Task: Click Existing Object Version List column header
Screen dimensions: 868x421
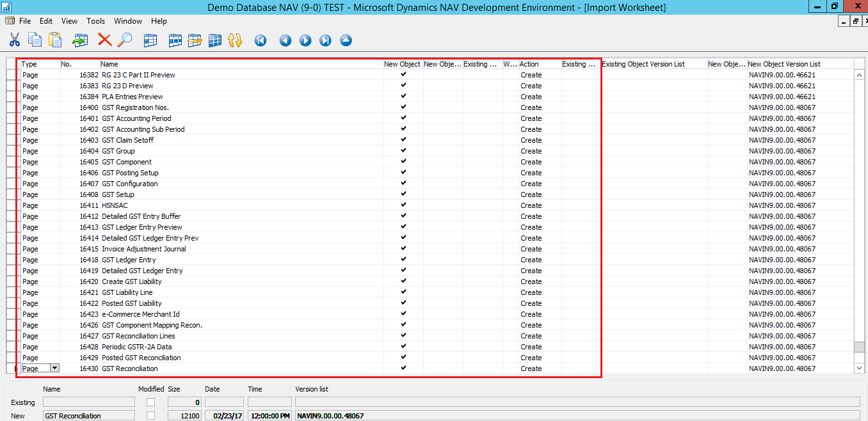Action: tap(654, 64)
